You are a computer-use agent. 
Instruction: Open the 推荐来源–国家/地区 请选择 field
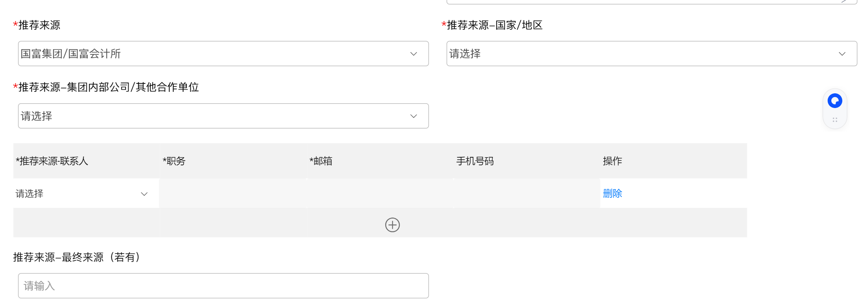[x=642, y=54]
